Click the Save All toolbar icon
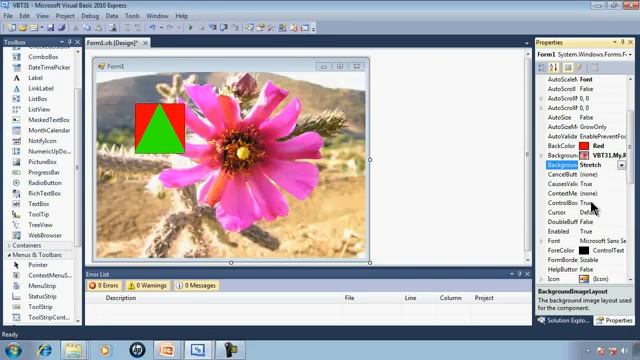The height and width of the screenshot is (360, 640). point(61,28)
